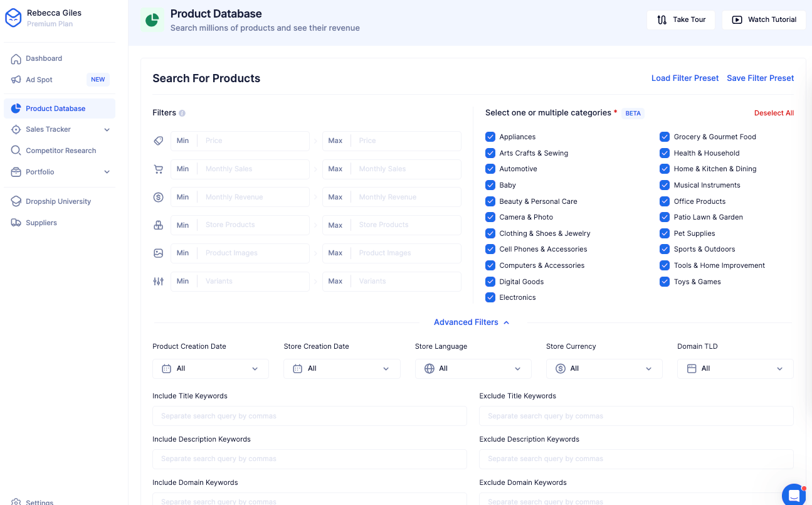This screenshot has height=505, width=812.
Task: Click the Max Monthly Revenue field
Action: coord(392,197)
